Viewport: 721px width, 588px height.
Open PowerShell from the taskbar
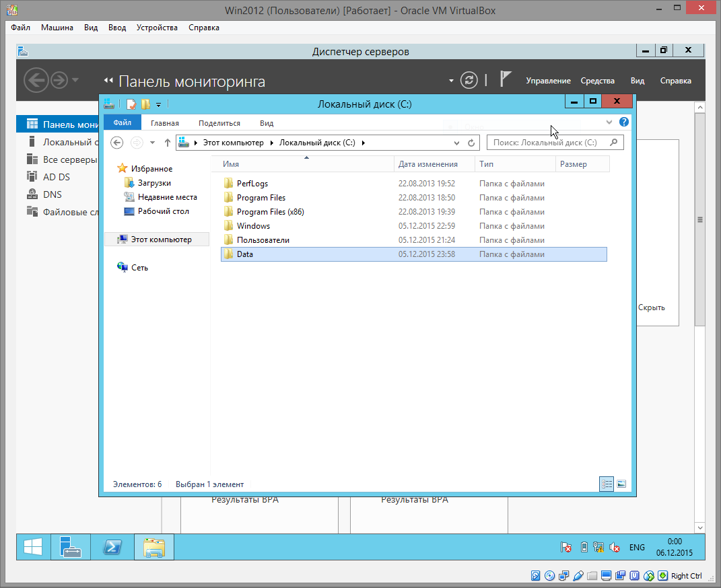click(x=112, y=547)
